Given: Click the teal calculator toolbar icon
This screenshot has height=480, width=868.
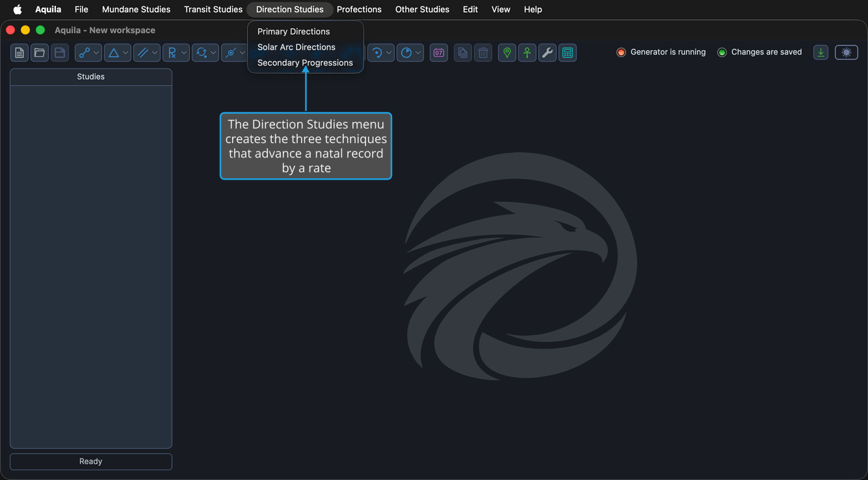Looking at the screenshot, I should 568,53.
